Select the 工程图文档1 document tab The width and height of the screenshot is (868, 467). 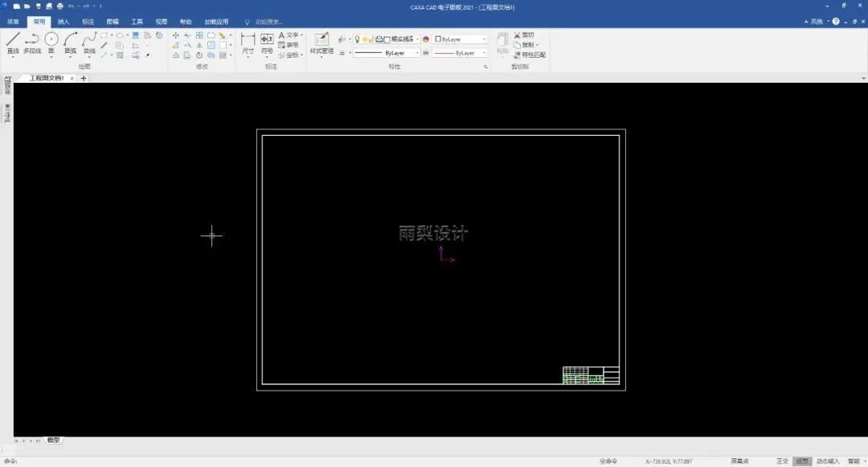tap(47, 78)
